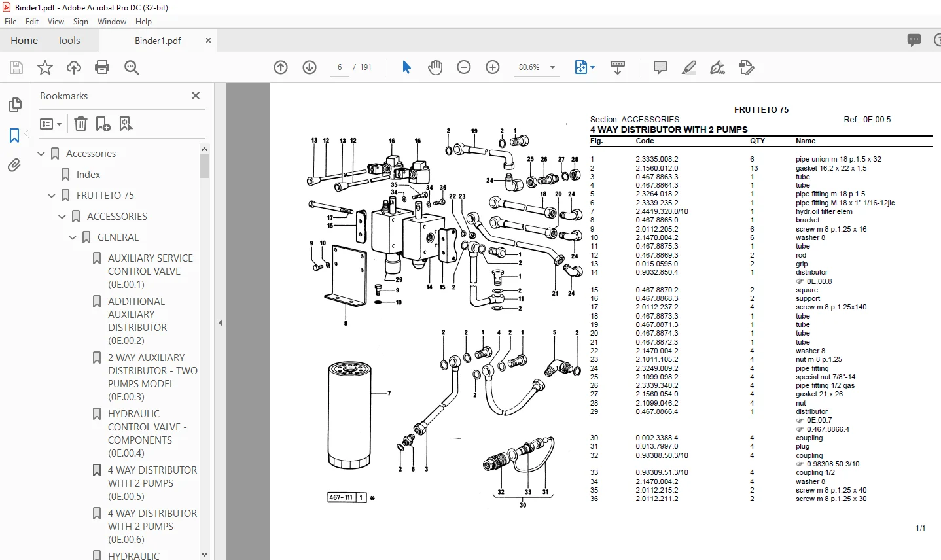Delete the selected bookmark with trash icon
This screenshot has height=560, width=941.
coord(80,124)
